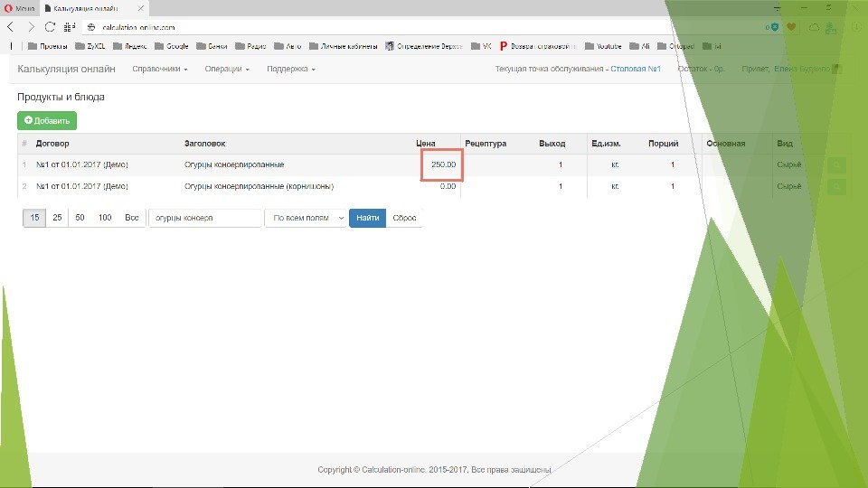Image resolution: width=868 pixels, height=488 pixels.
Task: Click the 0.00 price cell
Action: [x=448, y=186]
